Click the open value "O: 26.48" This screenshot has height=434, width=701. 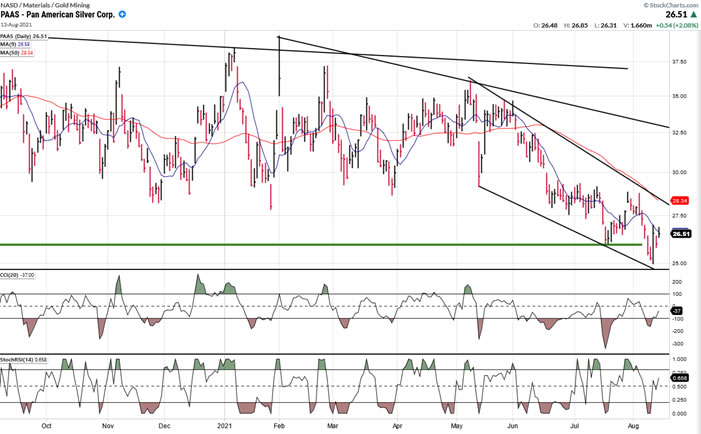point(545,25)
